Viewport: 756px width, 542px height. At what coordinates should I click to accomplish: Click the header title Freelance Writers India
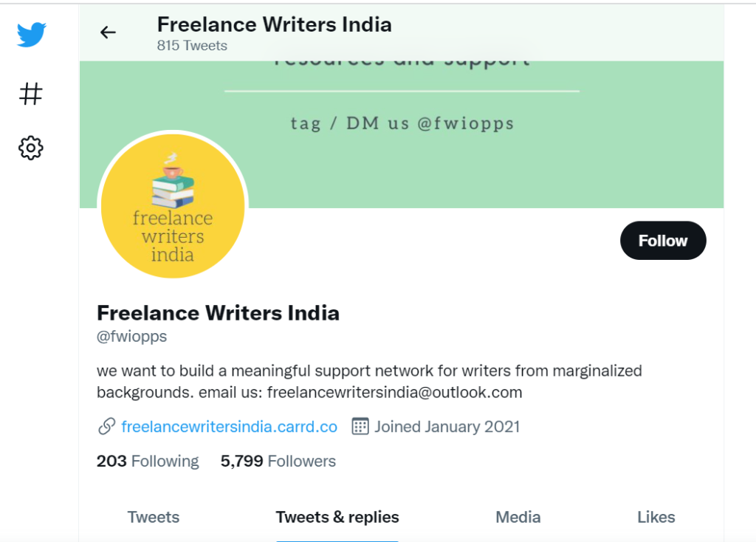274,24
